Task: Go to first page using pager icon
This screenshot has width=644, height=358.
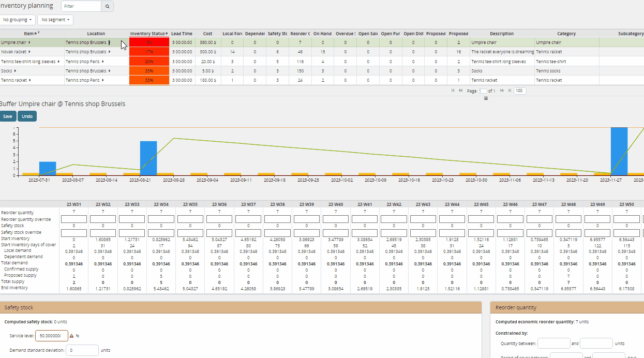Action: pos(453,91)
